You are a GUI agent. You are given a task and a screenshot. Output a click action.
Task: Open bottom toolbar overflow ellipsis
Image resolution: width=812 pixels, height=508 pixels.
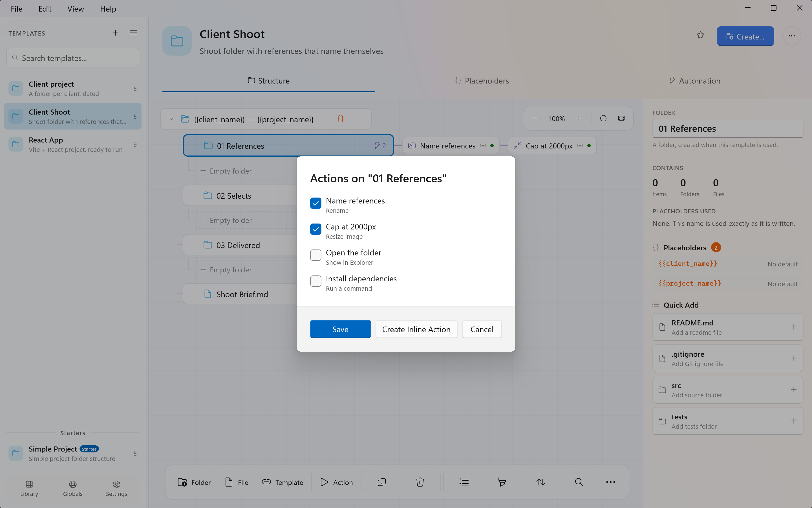(x=610, y=482)
